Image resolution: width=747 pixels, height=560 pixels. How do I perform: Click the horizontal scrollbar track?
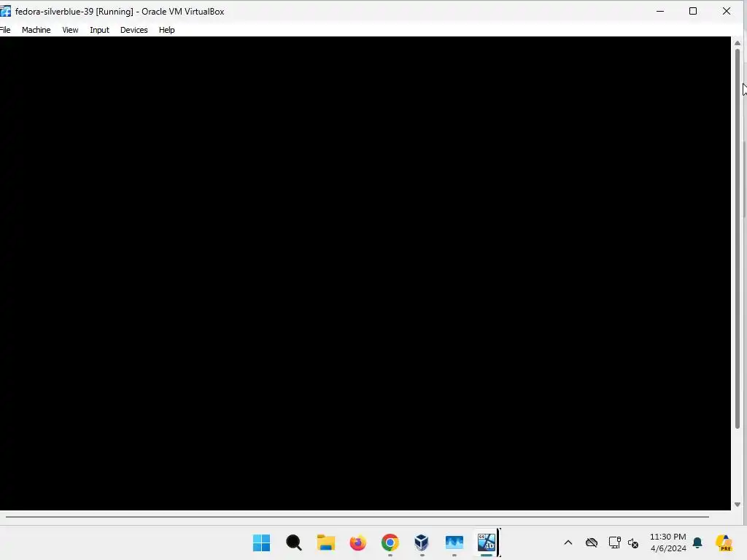click(357, 517)
